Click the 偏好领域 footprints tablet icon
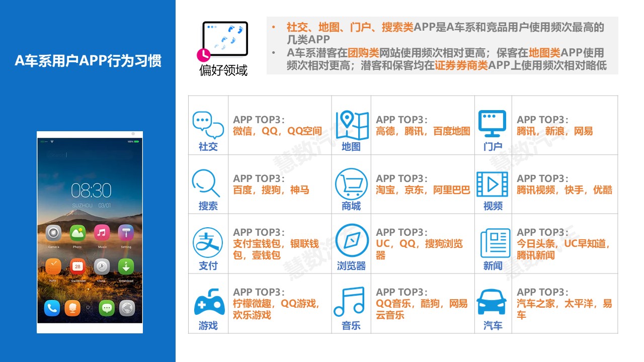Viewport: 644px width, 362px height. pyautogui.click(x=222, y=42)
